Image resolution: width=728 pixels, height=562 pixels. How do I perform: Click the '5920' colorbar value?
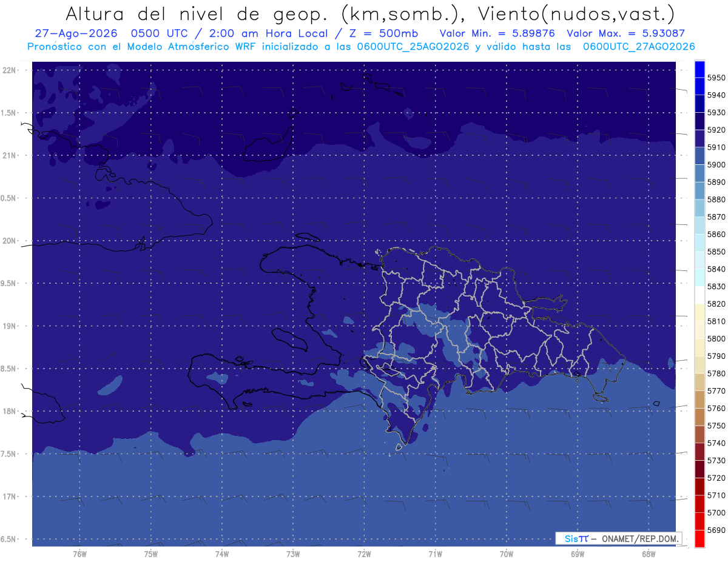[x=716, y=130]
